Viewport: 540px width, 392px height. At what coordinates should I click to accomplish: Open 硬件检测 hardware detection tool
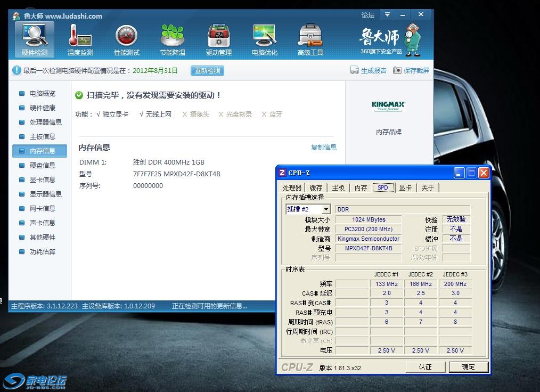pyautogui.click(x=35, y=39)
